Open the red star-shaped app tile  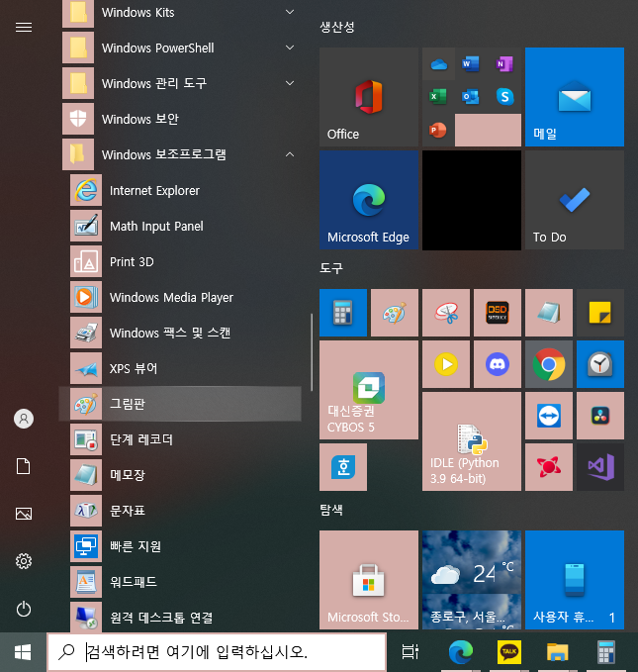[x=549, y=467]
